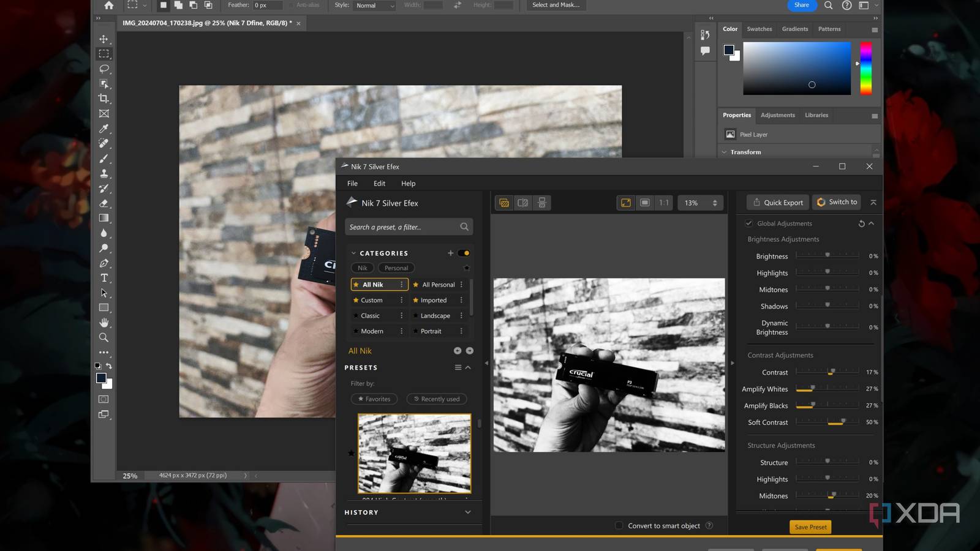The width and height of the screenshot is (980, 551).
Task: Click the Share button in Photoshop
Action: click(802, 5)
